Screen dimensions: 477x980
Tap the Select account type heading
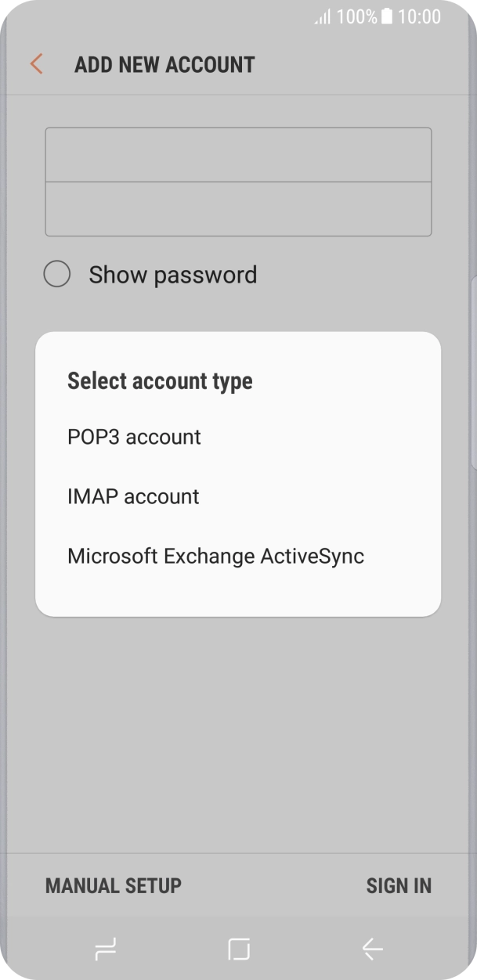coord(160,381)
